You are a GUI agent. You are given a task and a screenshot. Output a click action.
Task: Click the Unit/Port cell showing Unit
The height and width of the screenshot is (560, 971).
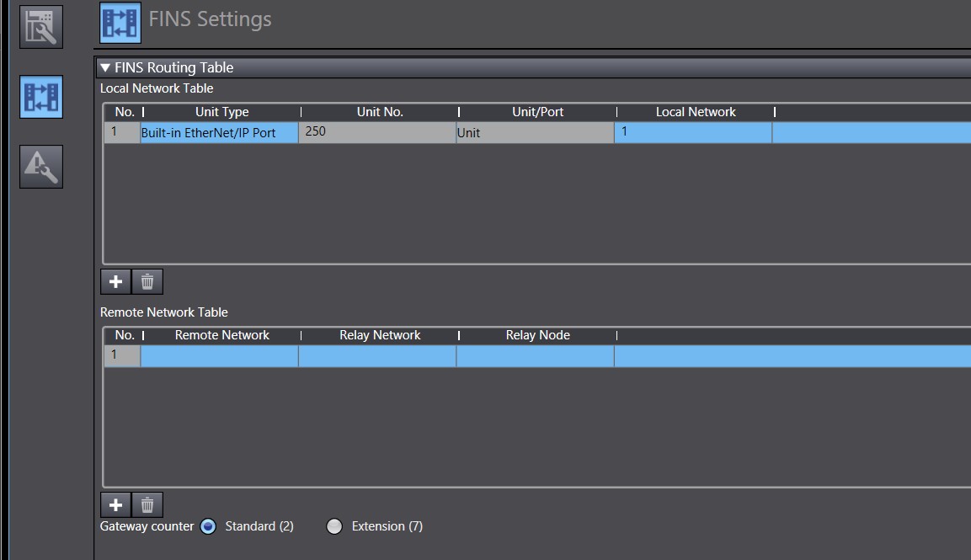click(535, 132)
